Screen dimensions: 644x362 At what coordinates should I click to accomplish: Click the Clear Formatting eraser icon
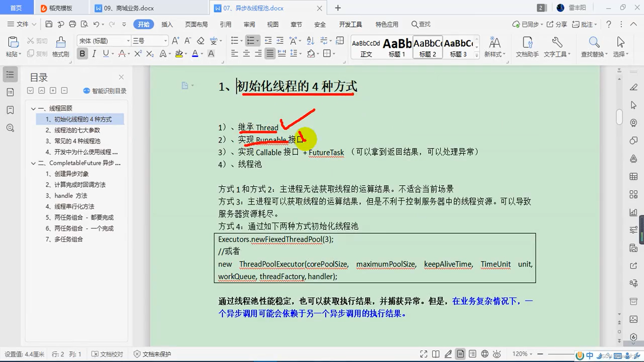[201, 41]
